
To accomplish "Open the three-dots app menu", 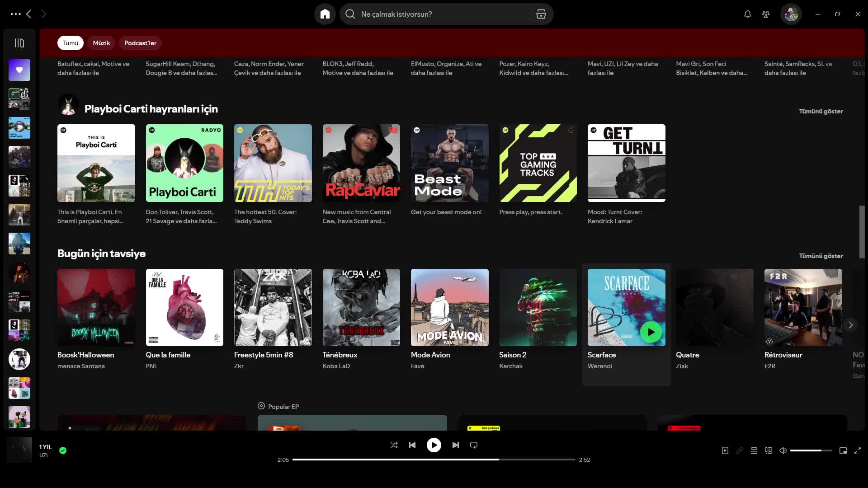I will click(x=15, y=14).
